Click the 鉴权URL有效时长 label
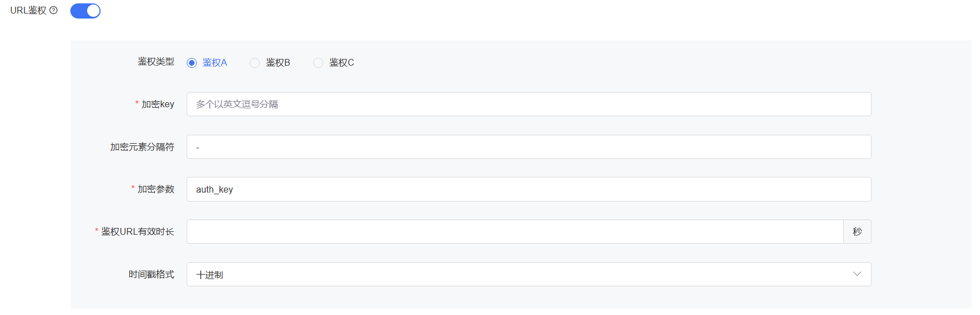Viewport: 980px width, 315px height. coord(138,232)
